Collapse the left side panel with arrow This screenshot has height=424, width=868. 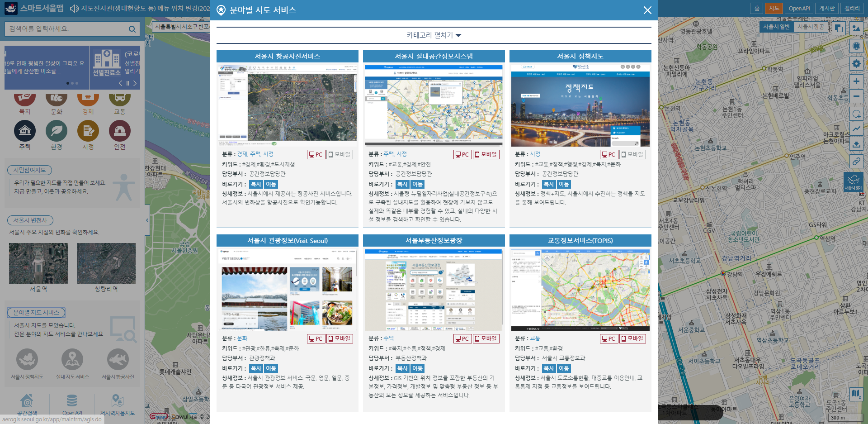(x=147, y=220)
